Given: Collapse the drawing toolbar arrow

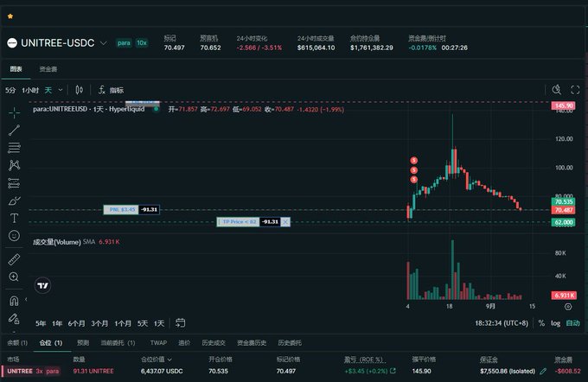Looking at the screenshot, I should point(26,299).
